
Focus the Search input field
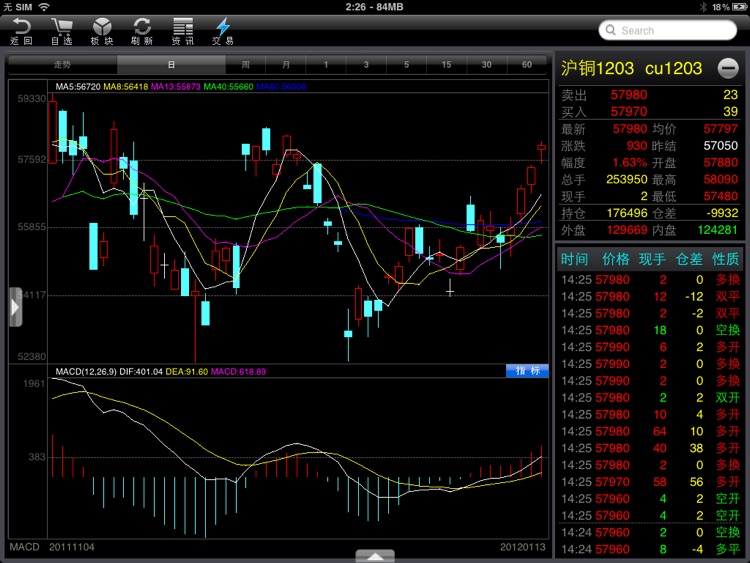click(x=668, y=30)
